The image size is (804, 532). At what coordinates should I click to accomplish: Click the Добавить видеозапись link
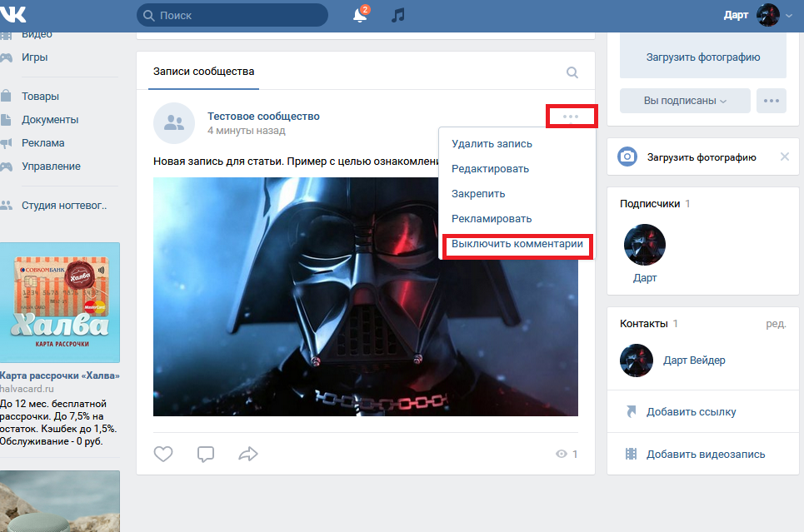706,454
